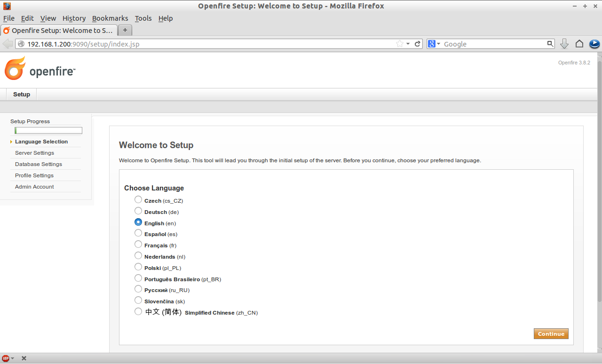The image size is (602, 364).
Task: Select Slovenčina (sk) language option
Action: click(x=138, y=301)
